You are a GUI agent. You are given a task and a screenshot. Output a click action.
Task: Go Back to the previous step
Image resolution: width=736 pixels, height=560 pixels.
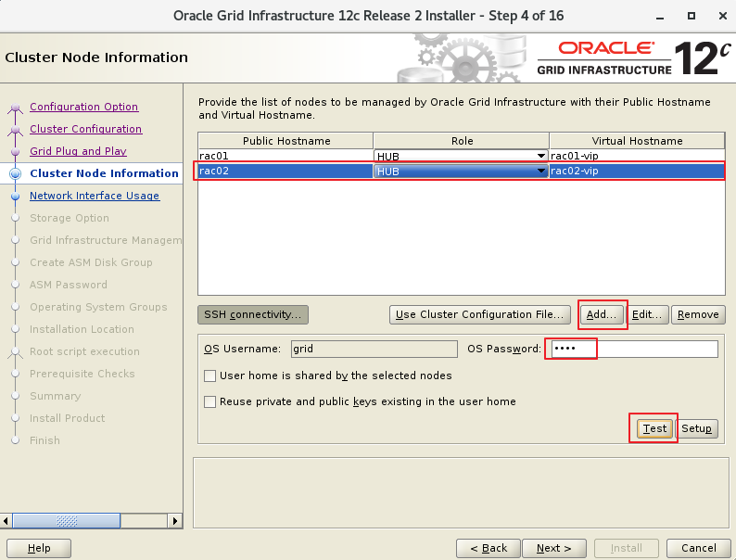click(x=489, y=548)
